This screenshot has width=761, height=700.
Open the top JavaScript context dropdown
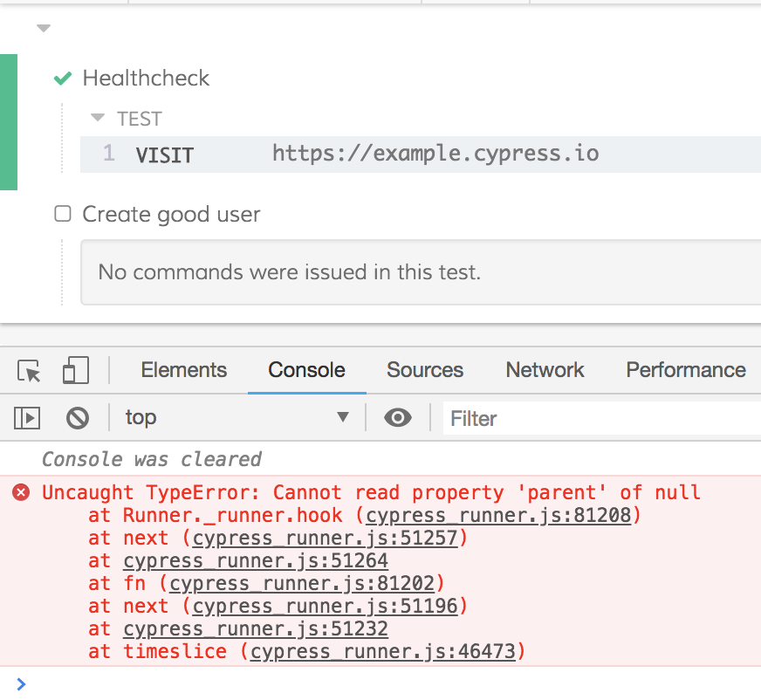pos(237,417)
